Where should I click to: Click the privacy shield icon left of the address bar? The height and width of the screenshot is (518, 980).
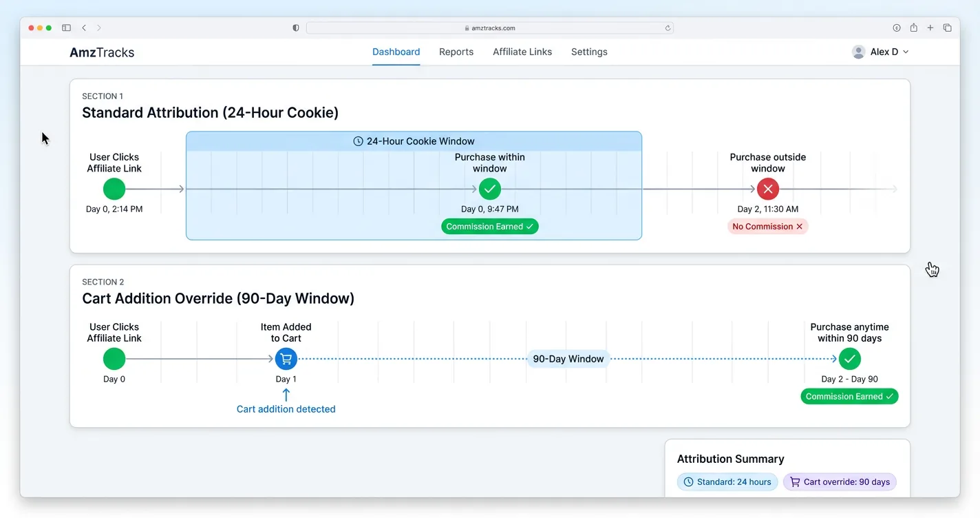click(x=295, y=28)
